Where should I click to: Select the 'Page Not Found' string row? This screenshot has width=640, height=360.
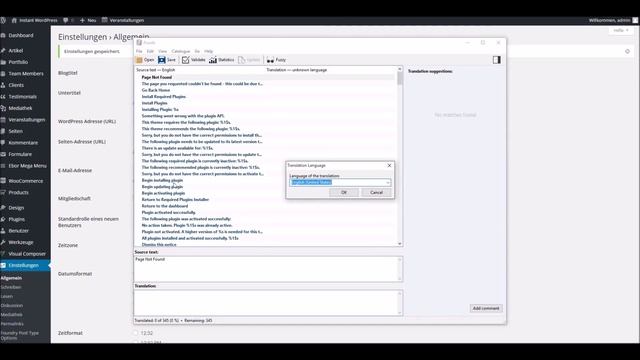coord(265,77)
